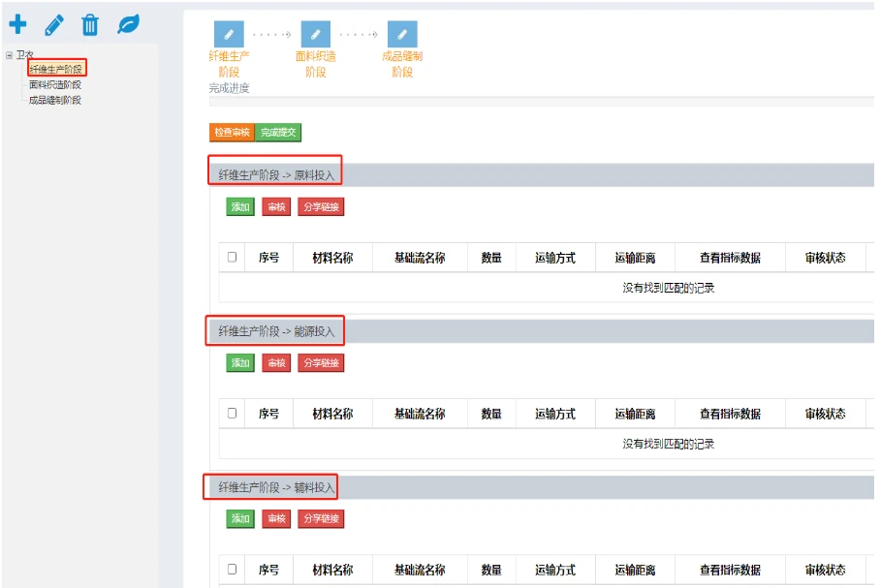This screenshot has height=588, width=881.
Task: Click 运输方式 header in 能源投入 table
Action: pos(555,414)
